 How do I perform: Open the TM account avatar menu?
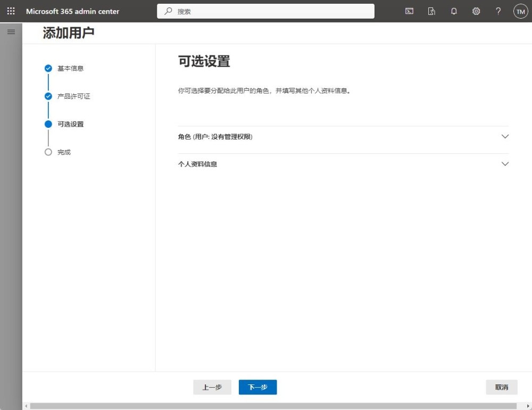coord(520,11)
